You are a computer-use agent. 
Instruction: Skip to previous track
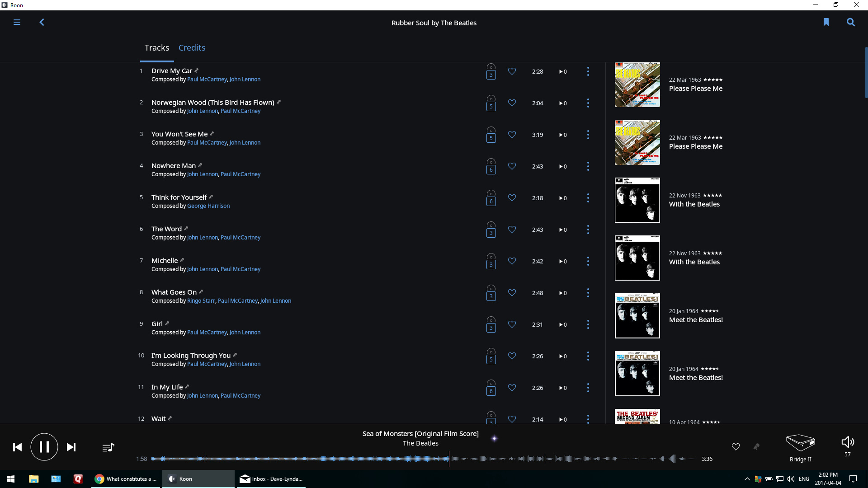pos(17,447)
